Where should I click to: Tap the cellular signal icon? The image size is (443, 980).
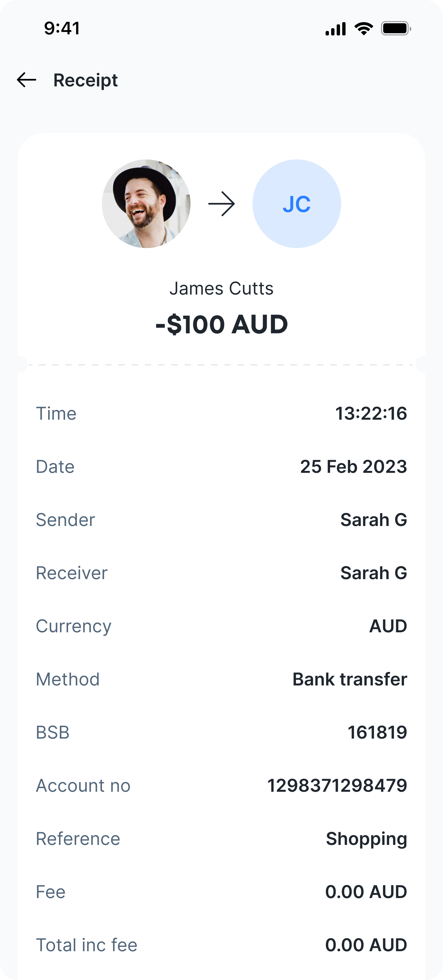335,29
